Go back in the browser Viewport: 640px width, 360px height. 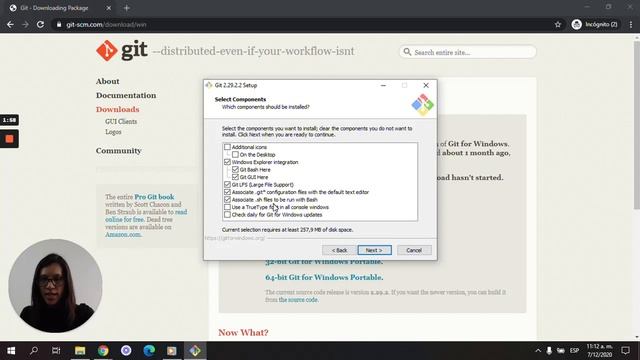10,24
